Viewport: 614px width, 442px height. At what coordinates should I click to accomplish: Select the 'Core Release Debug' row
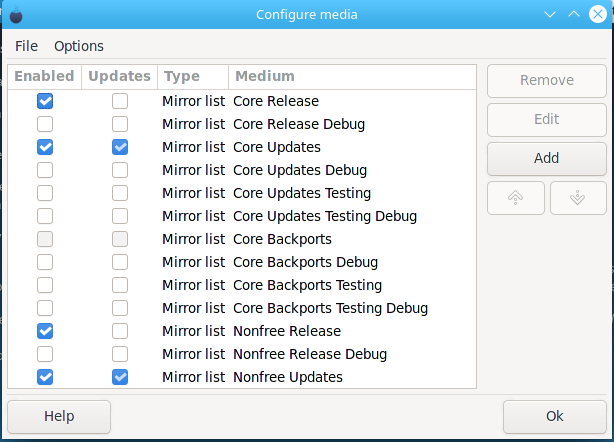point(242,124)
